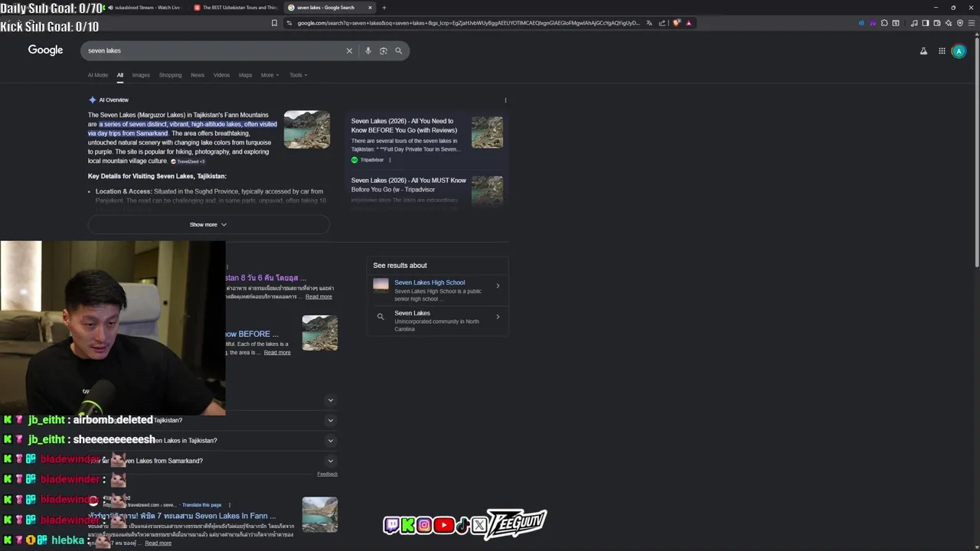This screenshot has width=980, height=551.
Task: Select the AI Mode search tab
Action: tap(98, 75)
